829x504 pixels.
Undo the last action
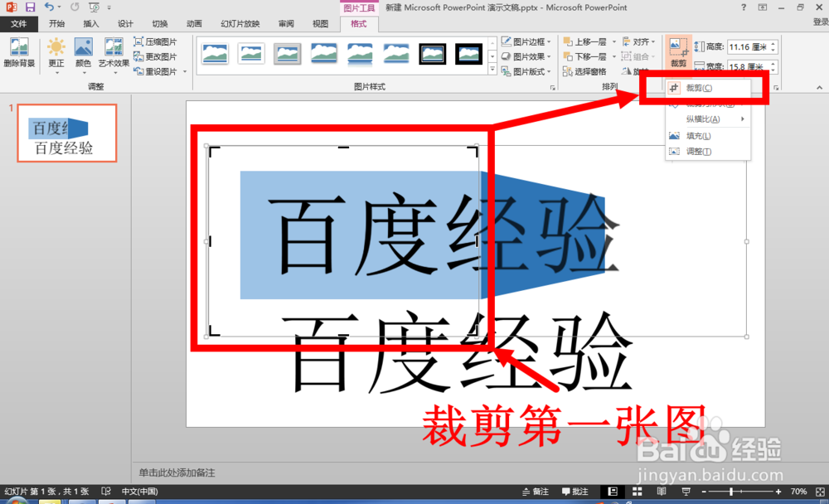click(x=49, y=7)
